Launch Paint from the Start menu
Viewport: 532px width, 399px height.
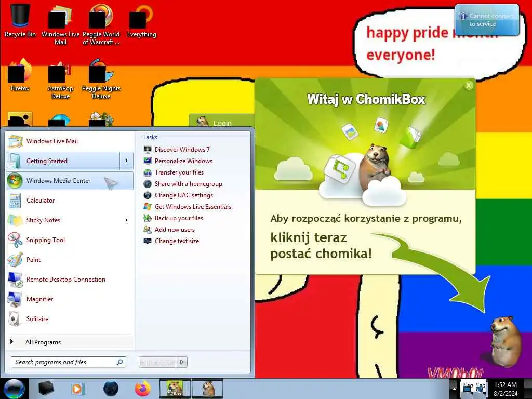tap(70, 260)
